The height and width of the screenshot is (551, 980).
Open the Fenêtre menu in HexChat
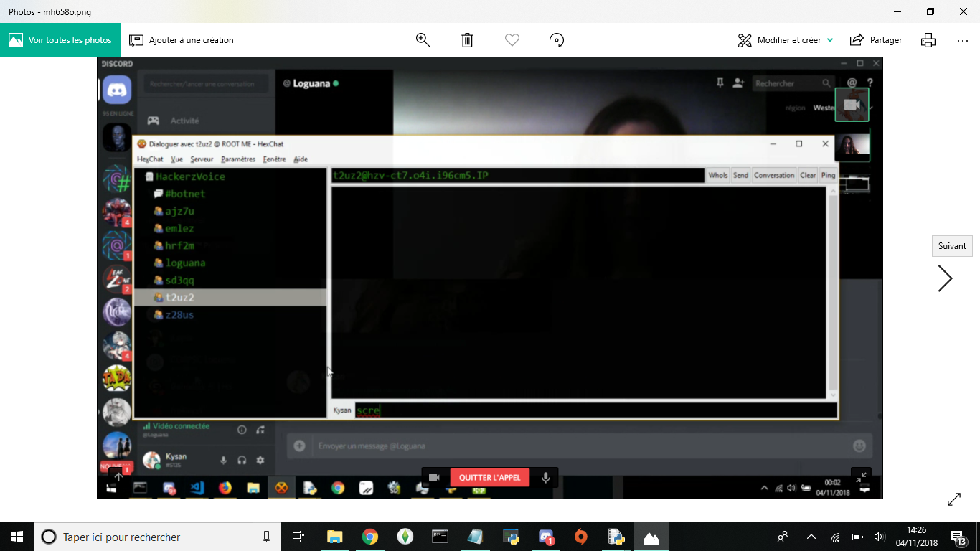click(274, 159)
